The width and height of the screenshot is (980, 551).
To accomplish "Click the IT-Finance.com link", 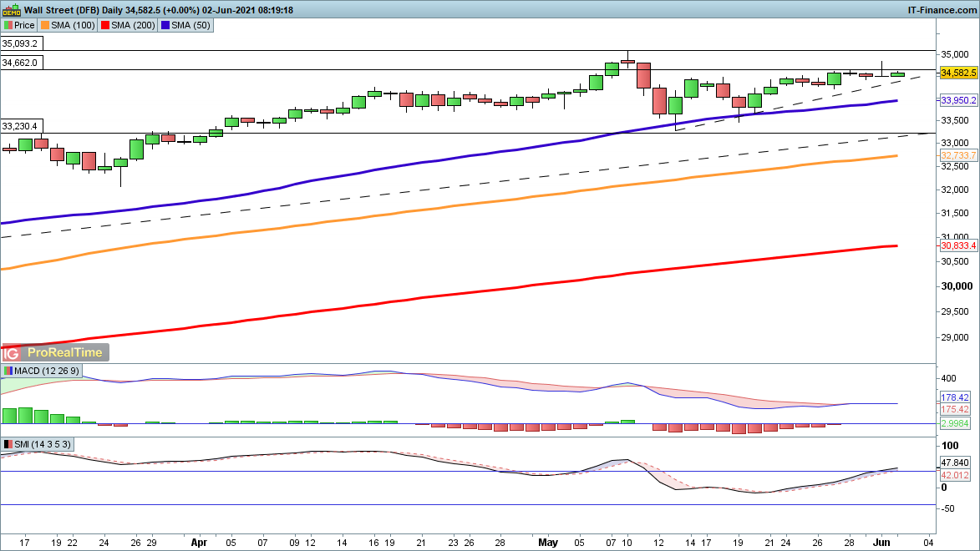I will click(942, 10).
